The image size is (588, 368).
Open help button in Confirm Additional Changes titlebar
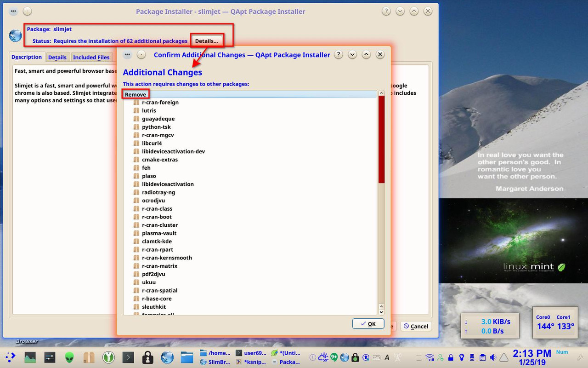[339, 54]
